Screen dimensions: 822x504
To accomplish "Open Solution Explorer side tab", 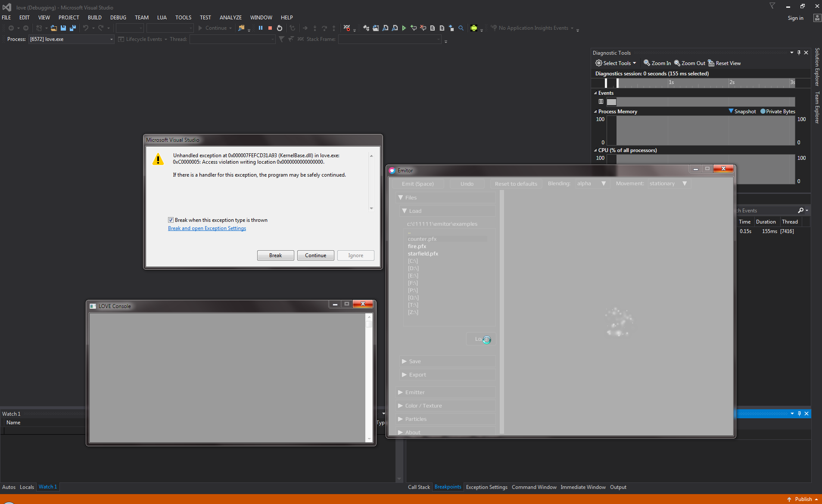I will click(817, 67).
